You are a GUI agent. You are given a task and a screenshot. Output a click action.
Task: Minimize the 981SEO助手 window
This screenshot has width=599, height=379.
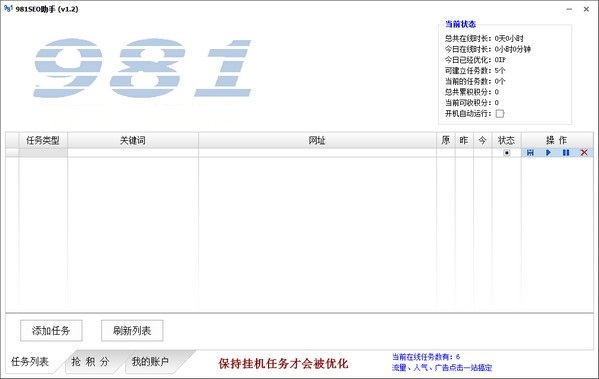tap(569, 9)
